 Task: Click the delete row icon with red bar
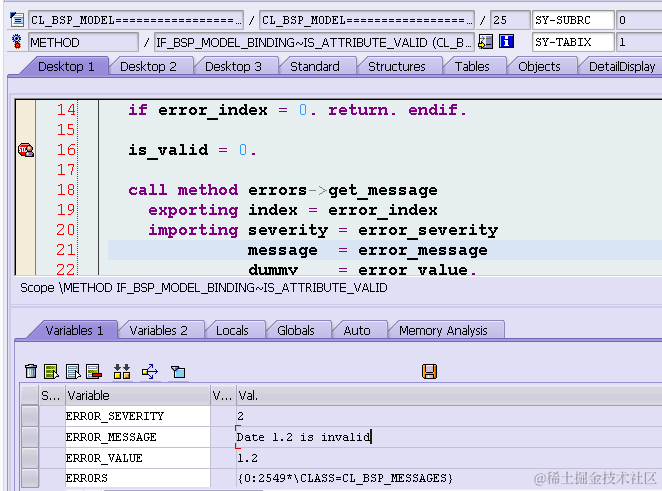(x=94, y=371)
